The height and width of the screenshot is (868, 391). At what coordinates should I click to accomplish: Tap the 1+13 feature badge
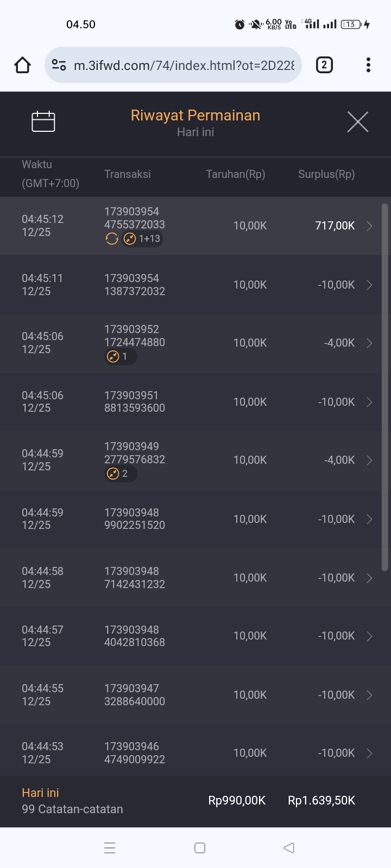142,239
